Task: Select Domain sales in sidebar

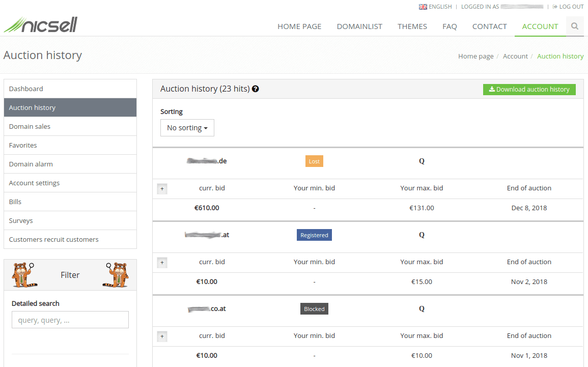Action: [x=30, y=126]
